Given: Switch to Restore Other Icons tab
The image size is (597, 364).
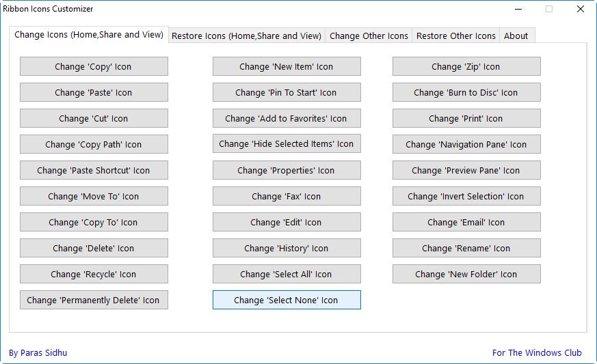Looking at the screenshot, I should 455,36.
